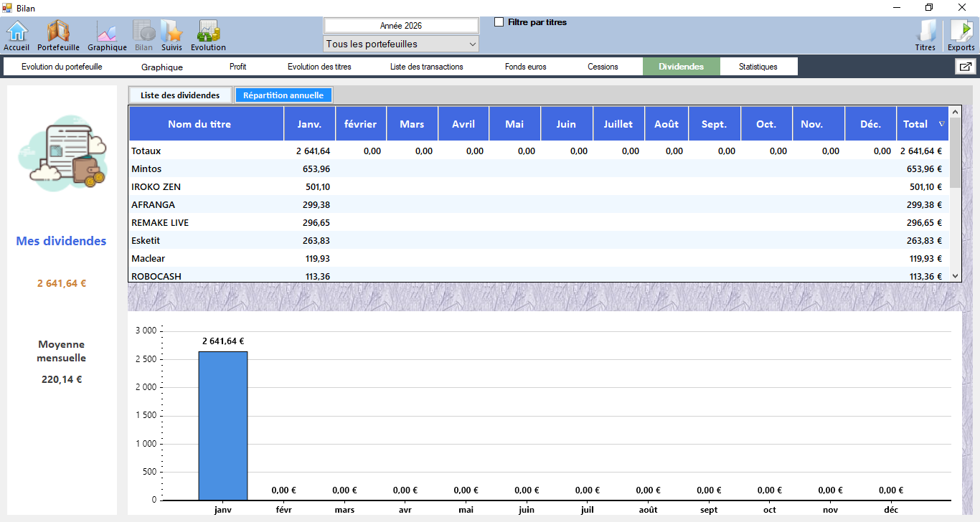Click the Graphique toolbar icon
Screen dimensions: 980x522
[x=107, y=34]
